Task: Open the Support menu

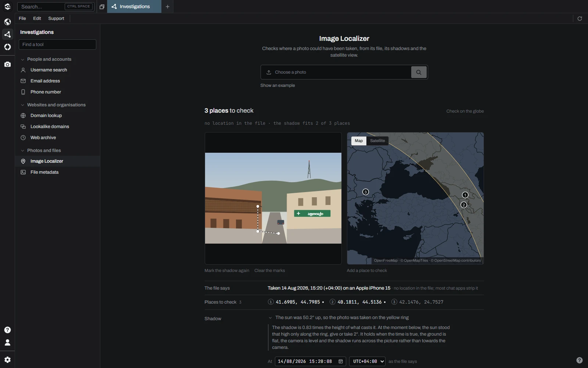Action: click(56, 18)
